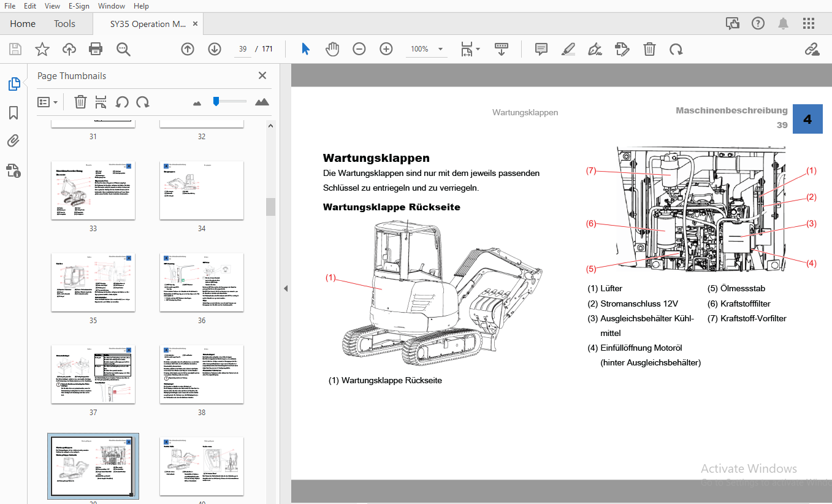Select page 35 thumbnail
This screenshot has height=504, width=832.
93,282
